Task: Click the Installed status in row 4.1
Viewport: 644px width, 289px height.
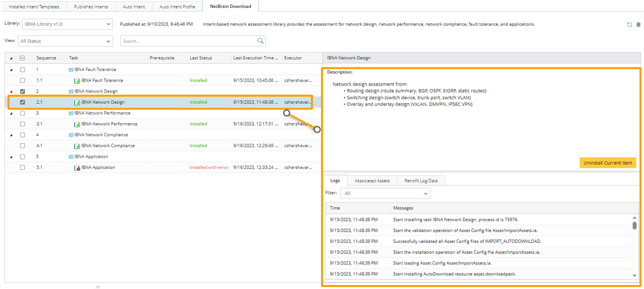Action: [198, 146]
